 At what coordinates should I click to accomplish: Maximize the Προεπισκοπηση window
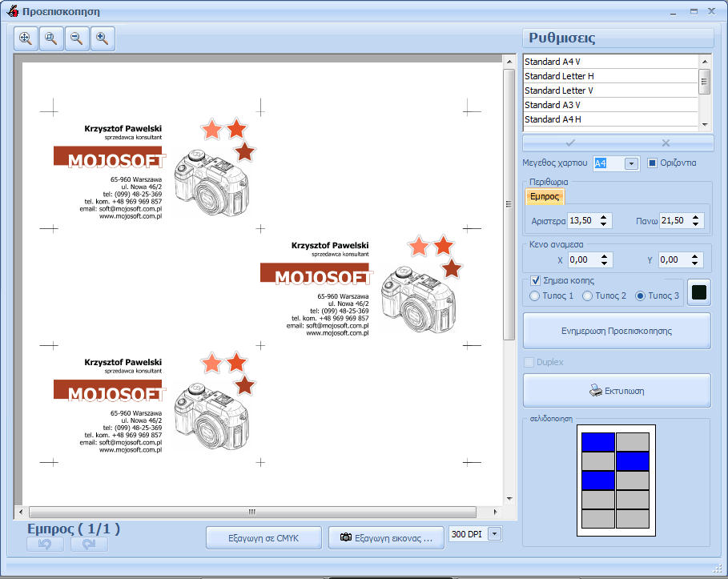[x=694, y=11]
